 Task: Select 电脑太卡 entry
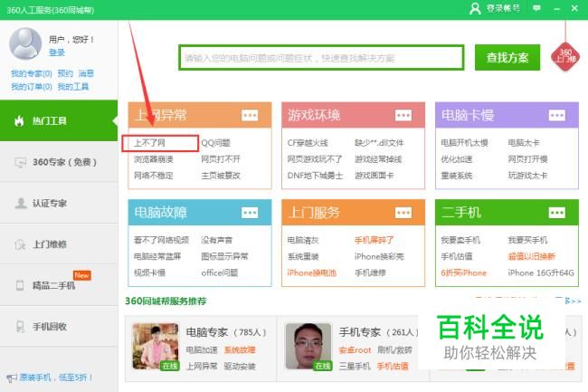pos(524,143)
